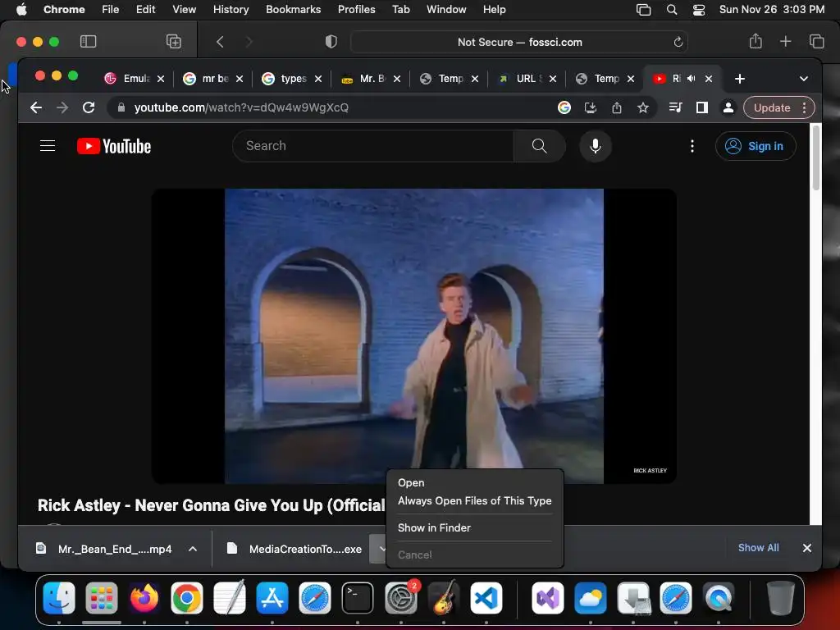Open the Bookmarks menu in menu bar
Image resolution: width=840 pixels, height=630 pixels.
click(293, 10)
